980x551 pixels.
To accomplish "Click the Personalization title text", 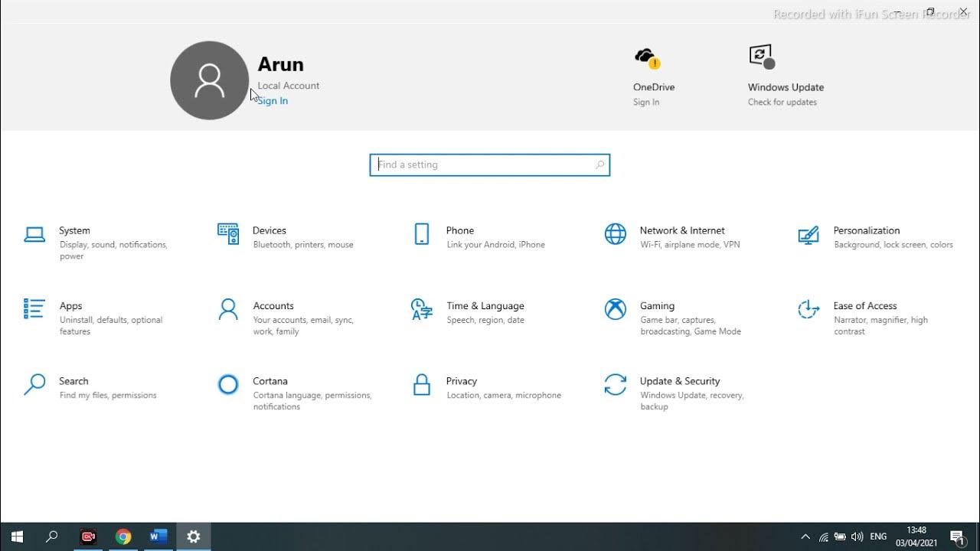I will 867,230.
